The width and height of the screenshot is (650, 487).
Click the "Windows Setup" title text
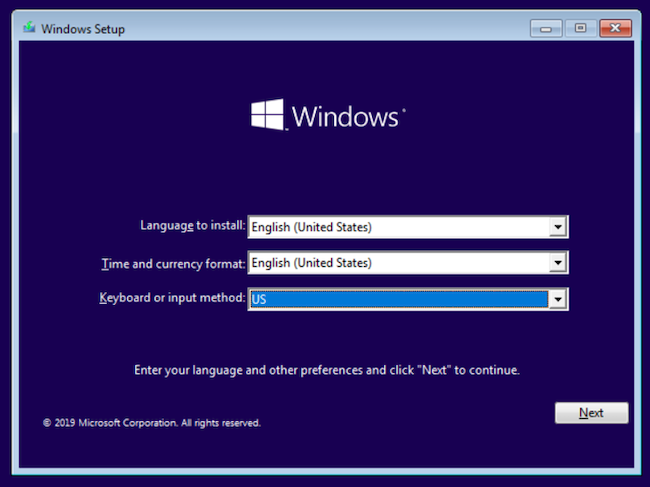click(83, 29)
